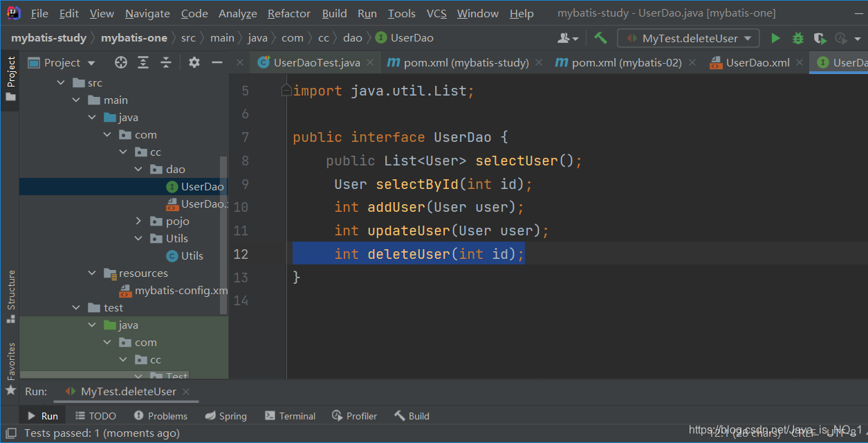Click Collapse All in Project panel
The height and width of the screenshot is (443, 868).
[166, 62]
